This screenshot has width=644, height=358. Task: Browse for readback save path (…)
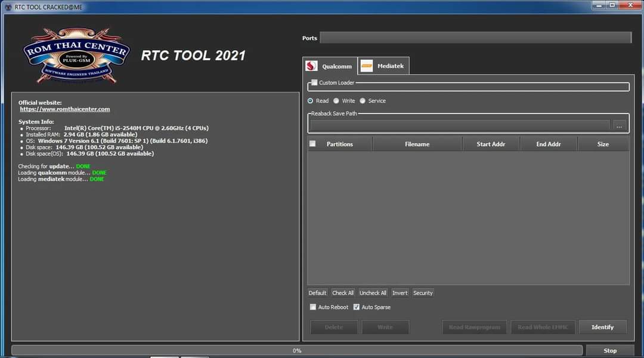[619, 126]
